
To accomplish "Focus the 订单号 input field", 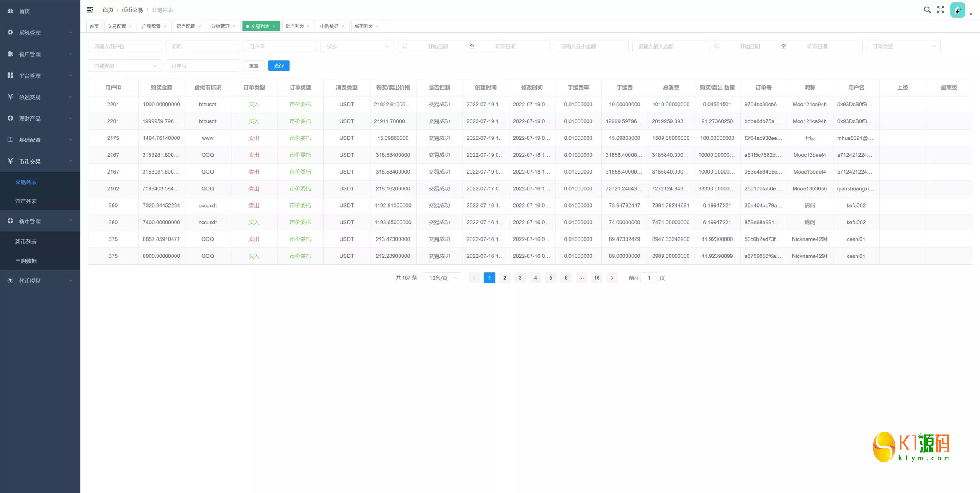I will tap(202, 66).
